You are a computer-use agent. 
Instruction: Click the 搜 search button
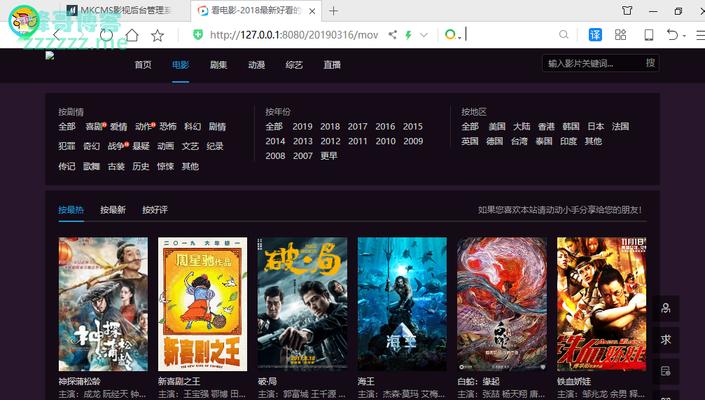click(651, 63)
